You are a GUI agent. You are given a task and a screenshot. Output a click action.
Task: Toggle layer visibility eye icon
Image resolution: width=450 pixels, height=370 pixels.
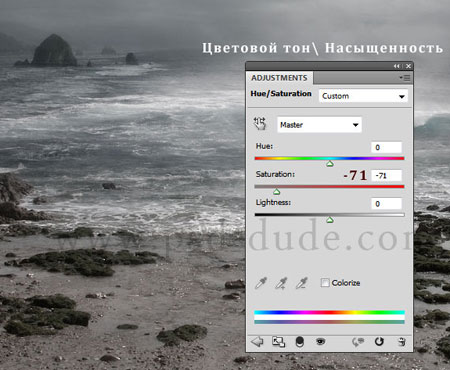point(320,341)
